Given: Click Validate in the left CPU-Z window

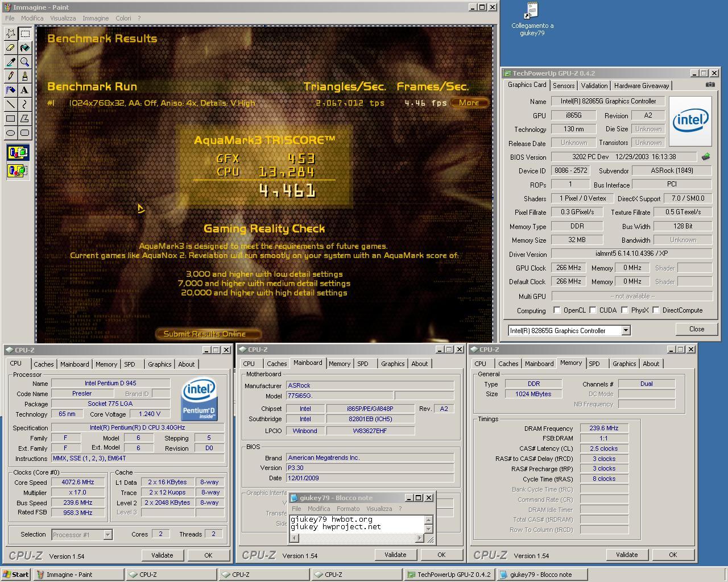Looking at the screenshot, I should coord(162,555).
